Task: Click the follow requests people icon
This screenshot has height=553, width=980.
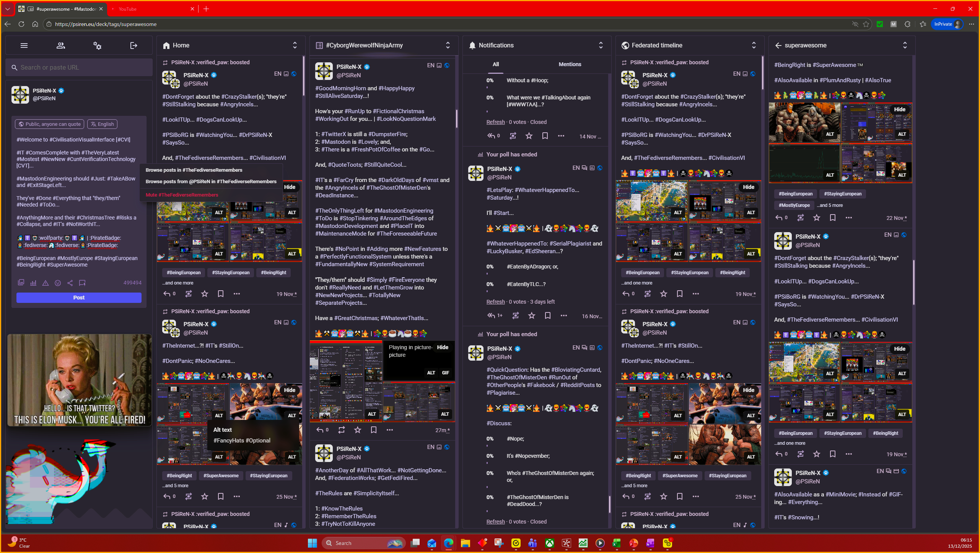Action: click(x=60, y=46)
